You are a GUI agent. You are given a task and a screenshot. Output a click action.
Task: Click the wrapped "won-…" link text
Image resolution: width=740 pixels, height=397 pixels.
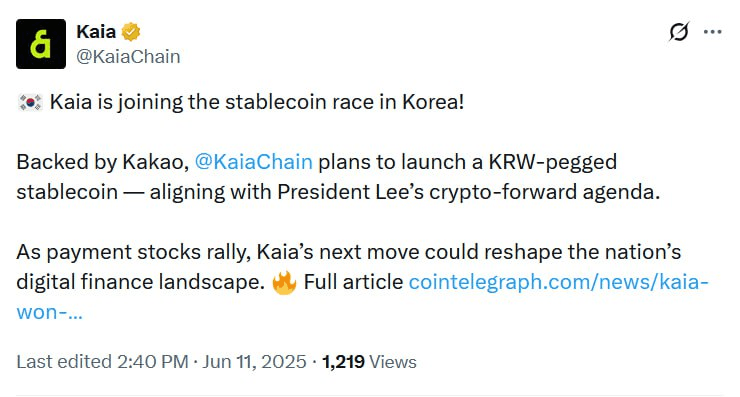pos(50,312)
